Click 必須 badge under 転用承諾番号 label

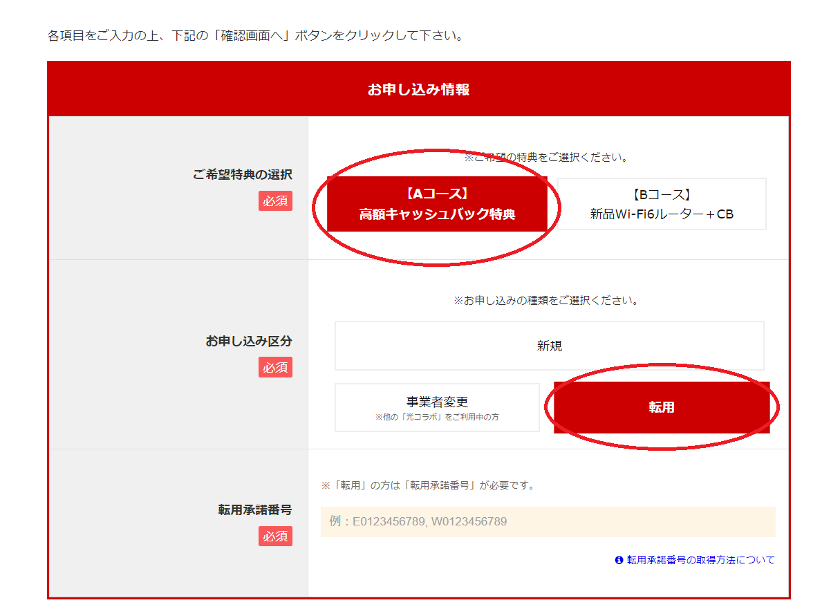pos(275,536)
